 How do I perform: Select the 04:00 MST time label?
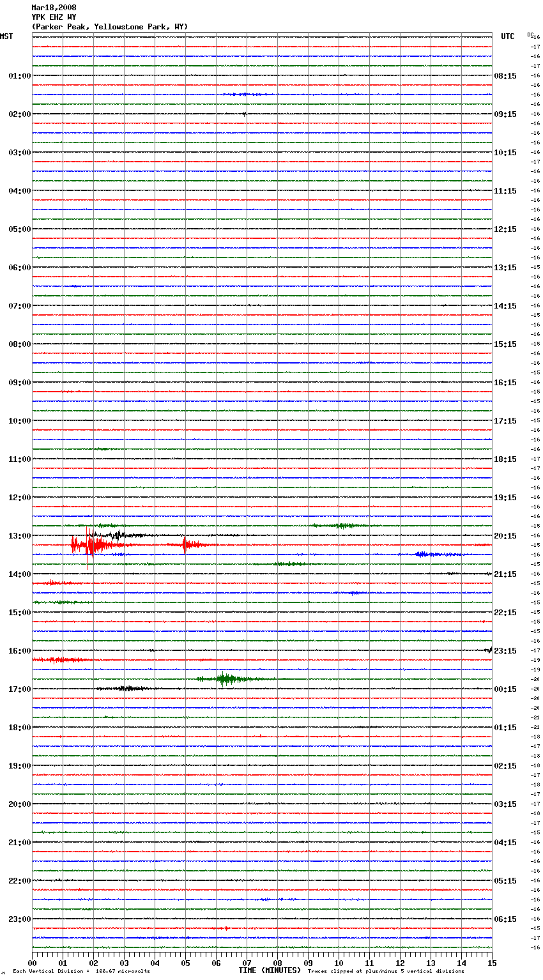(x=20, y=191)
